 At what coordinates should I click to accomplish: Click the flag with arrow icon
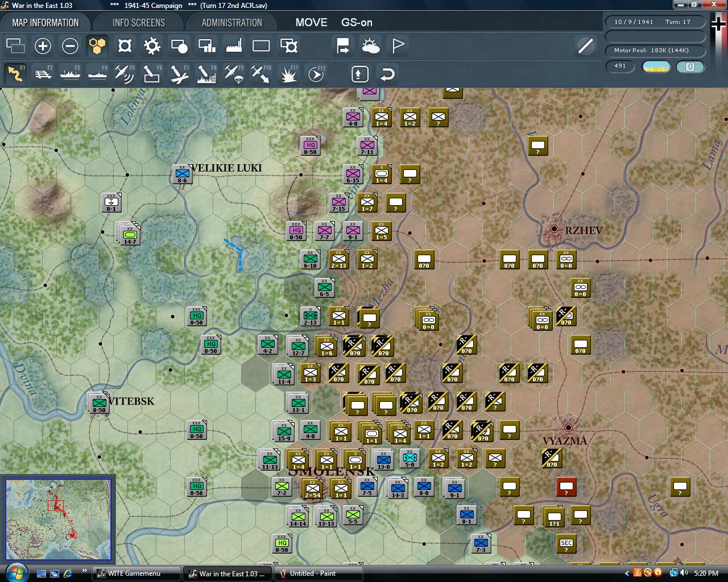point(343,45)
